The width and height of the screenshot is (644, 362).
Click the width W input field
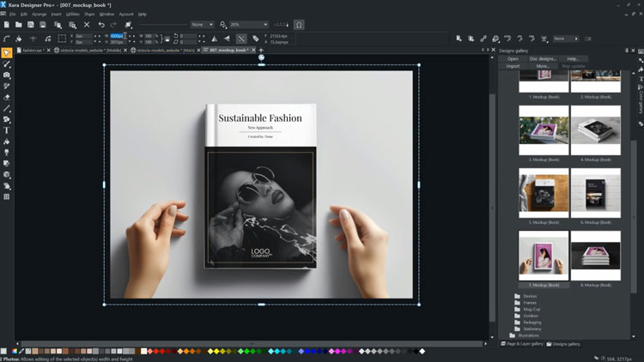click(x=117, y=36)
